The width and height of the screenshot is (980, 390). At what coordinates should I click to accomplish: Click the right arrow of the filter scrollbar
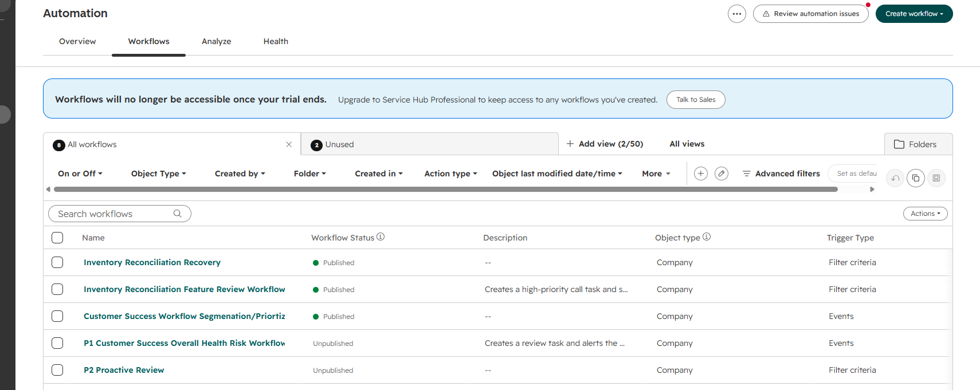pos(872,189)
